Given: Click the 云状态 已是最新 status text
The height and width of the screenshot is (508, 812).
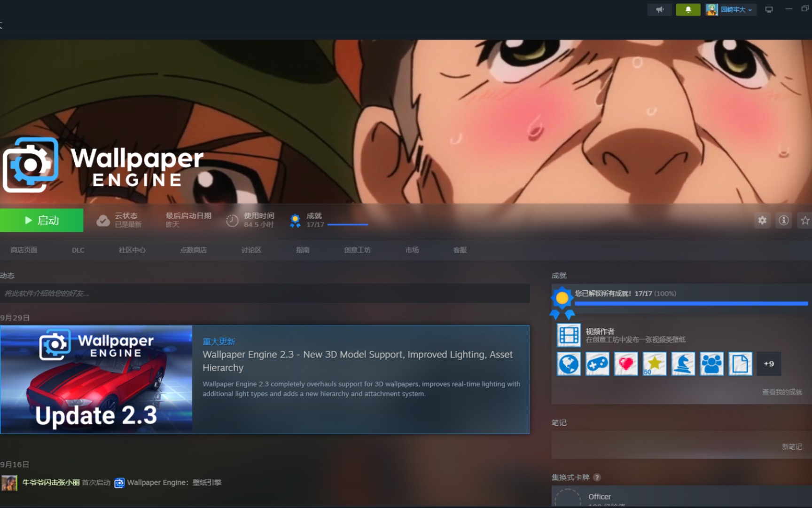Looking at the screenshot, I should point(128,220).
